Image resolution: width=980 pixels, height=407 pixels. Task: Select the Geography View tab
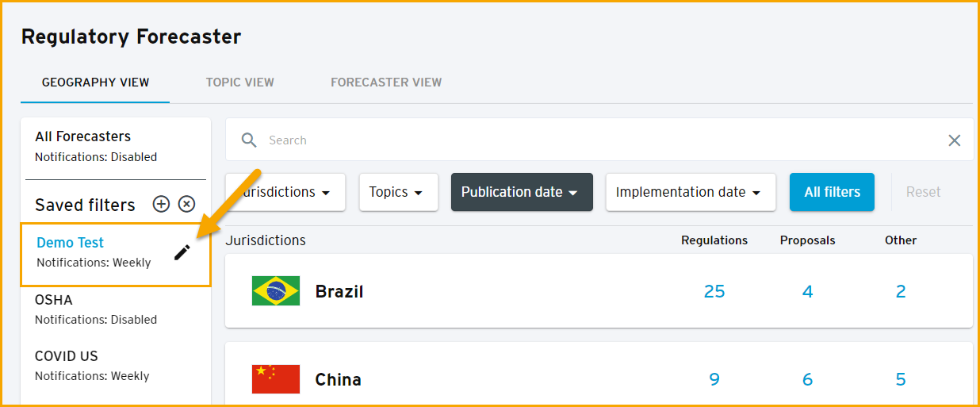pyautogui.click(x=95, y=83)
